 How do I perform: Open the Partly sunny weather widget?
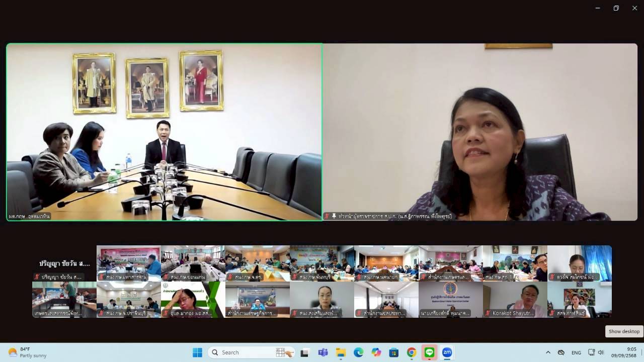point(28,352)
